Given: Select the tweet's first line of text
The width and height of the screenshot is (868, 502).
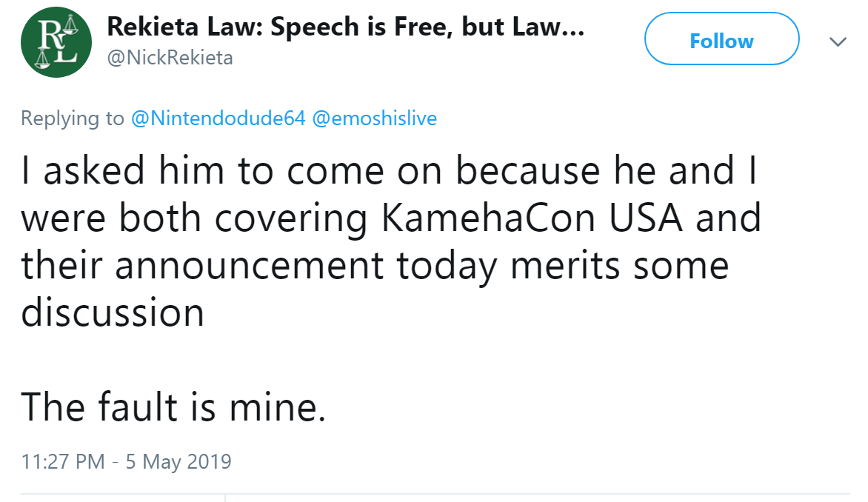Looking at the screenshot, I should tap(389, 170).
